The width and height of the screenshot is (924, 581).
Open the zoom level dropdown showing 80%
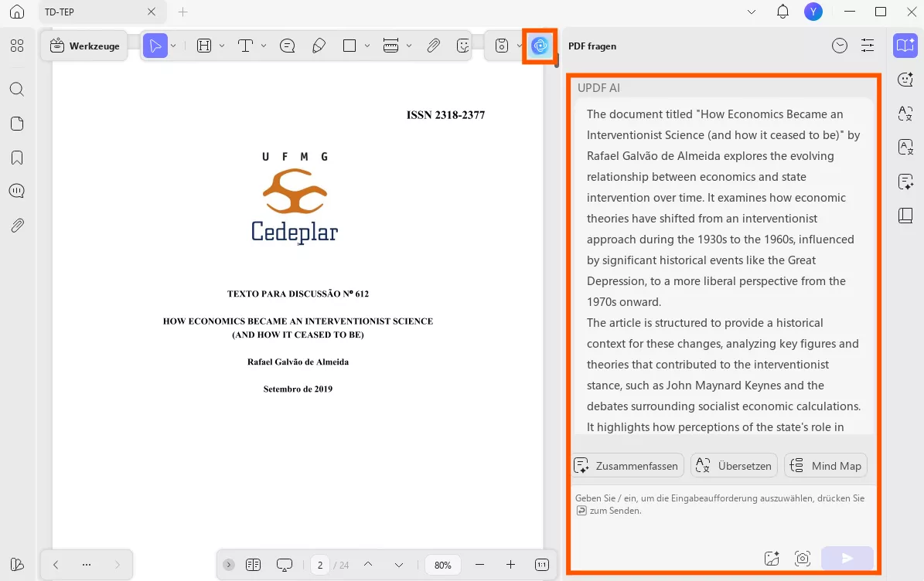[442, 565]
